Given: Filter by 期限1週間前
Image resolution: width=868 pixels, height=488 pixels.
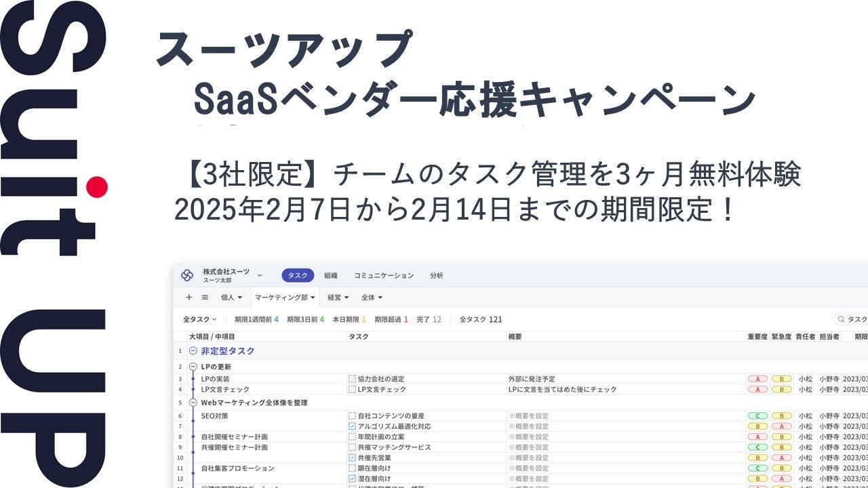Looking at the screenshot, I should click(x=256, y=319).
